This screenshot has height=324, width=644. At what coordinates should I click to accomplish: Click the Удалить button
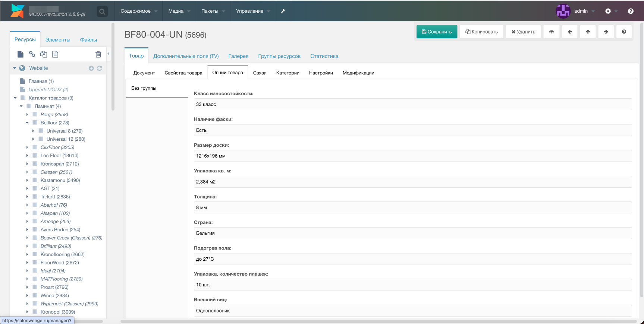[x=523, y=32]
